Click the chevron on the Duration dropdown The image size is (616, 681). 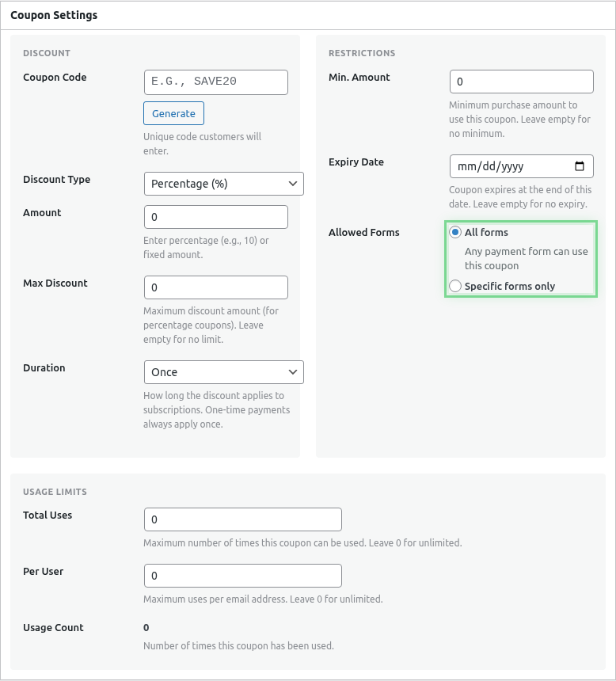291,371
